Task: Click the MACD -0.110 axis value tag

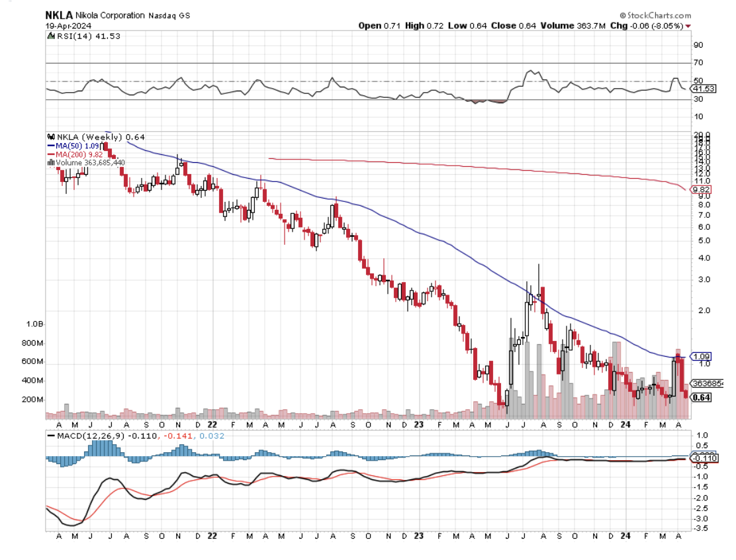Action: tap(702, 458)
